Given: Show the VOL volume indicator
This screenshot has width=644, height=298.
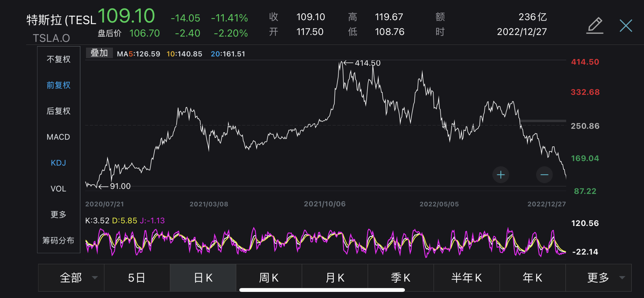Looking at the screenshot, I should 58,189.
